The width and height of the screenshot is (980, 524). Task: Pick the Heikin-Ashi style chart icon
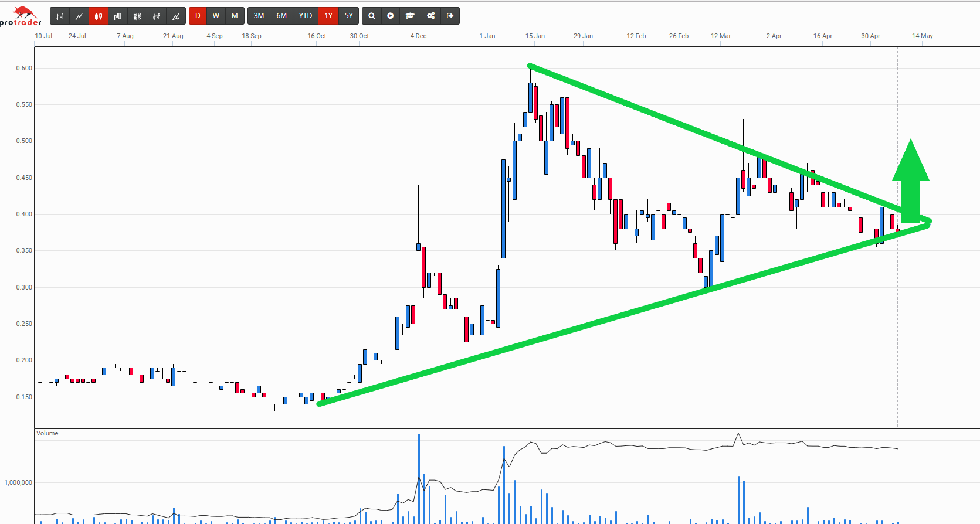(137, 16)
